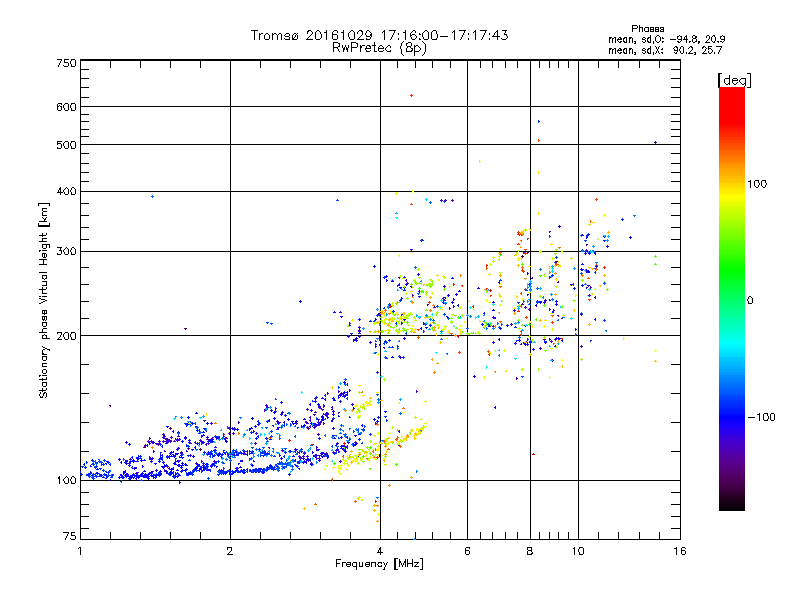The width and height of the screenshot is (800, 600).
Task: Click the frequency axis tick "8"
Action: pyautogui.click(x=530, y=551)
